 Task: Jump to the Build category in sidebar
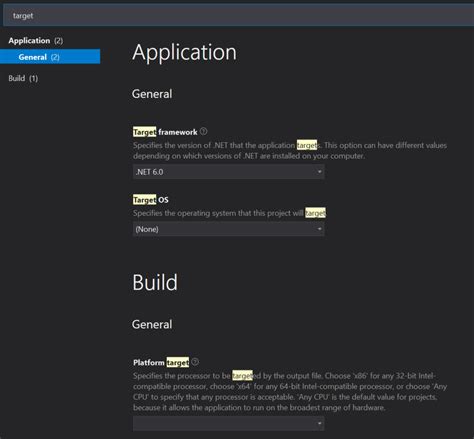coord(23,78)
